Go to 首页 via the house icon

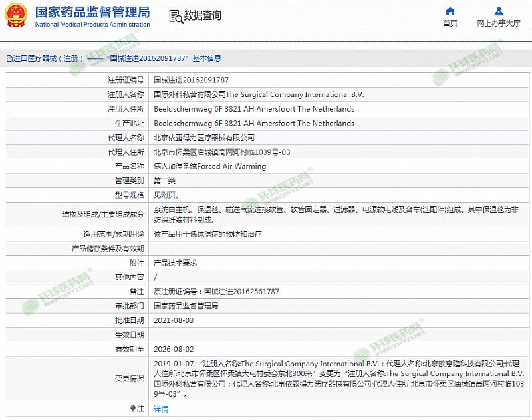(x=450, y=11)
